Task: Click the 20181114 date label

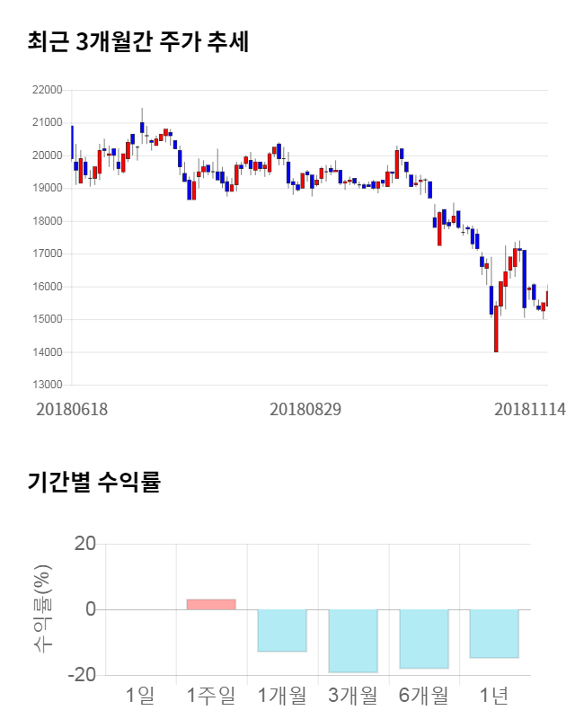Action: coord(530,409)
